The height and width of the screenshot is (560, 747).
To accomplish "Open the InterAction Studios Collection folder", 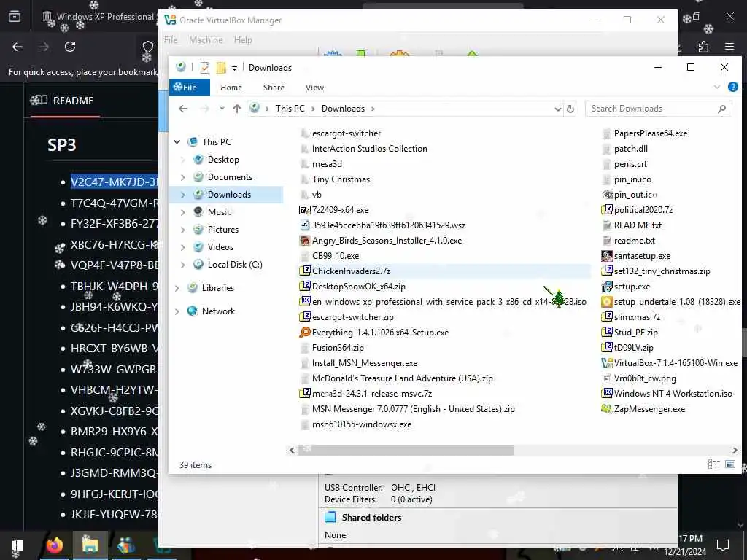I will (x=369, y=149).
